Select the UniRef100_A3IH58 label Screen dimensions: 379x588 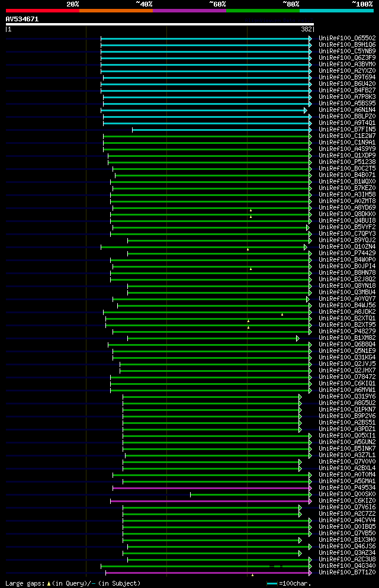[347, 195]
